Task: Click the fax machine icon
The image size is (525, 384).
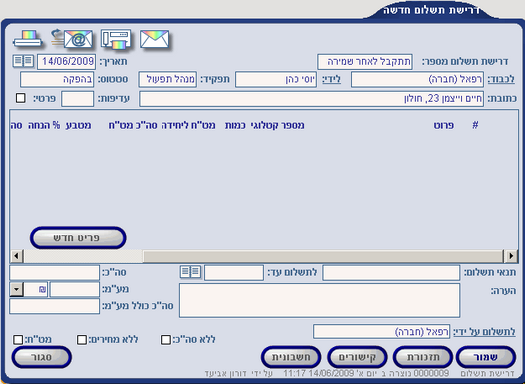Action: 116,39
